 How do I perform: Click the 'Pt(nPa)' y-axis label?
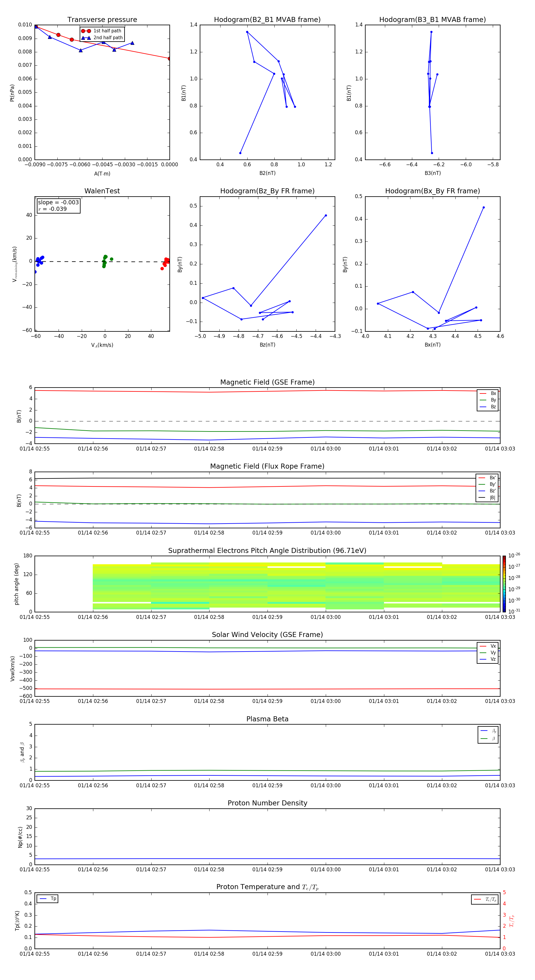click(12, 93)
